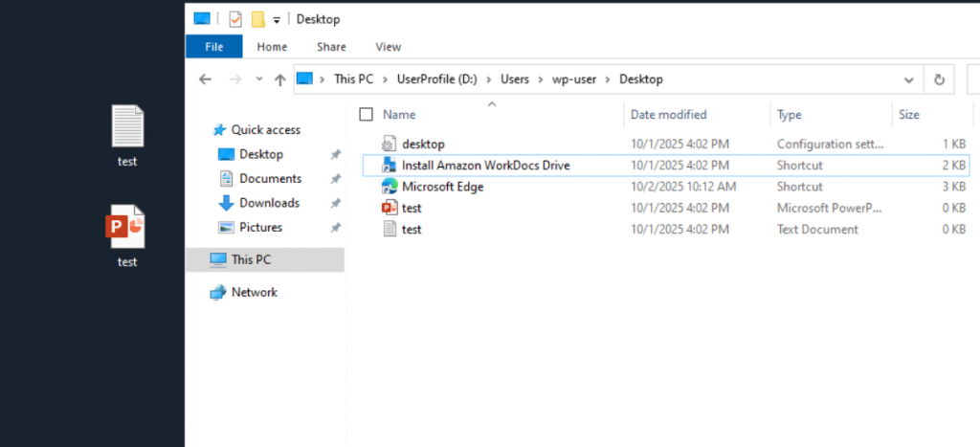Open the File menu tab
Viewport: 980px width, 447px height.
coord(213,46)
